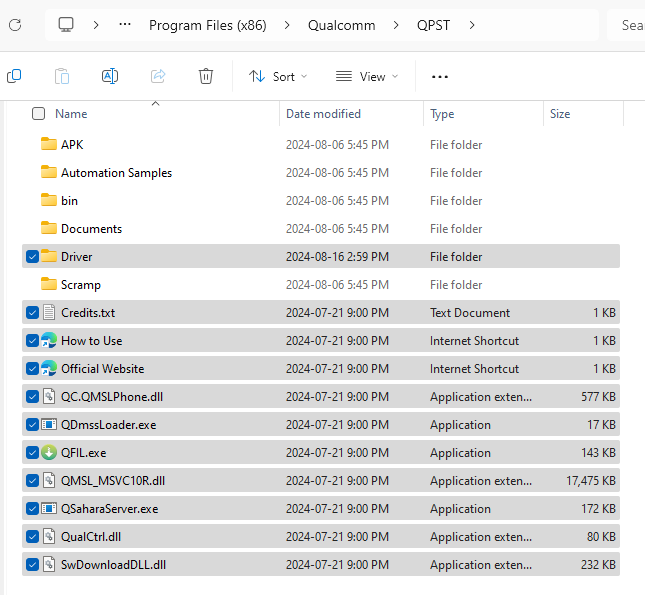Viewport: 645px width, 595px height.
Task: Click the Driver folder icon
Action: point(49,256)
